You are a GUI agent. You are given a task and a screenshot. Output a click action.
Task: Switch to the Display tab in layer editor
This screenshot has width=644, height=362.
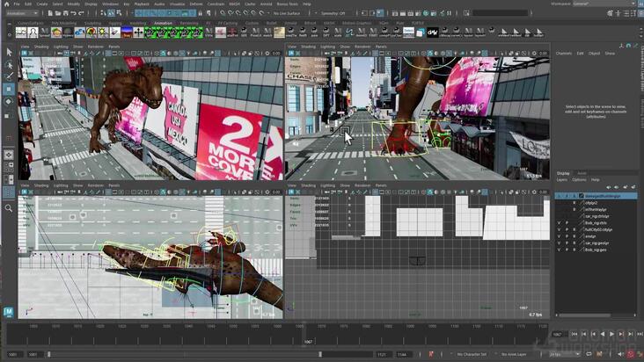point(563,173)
